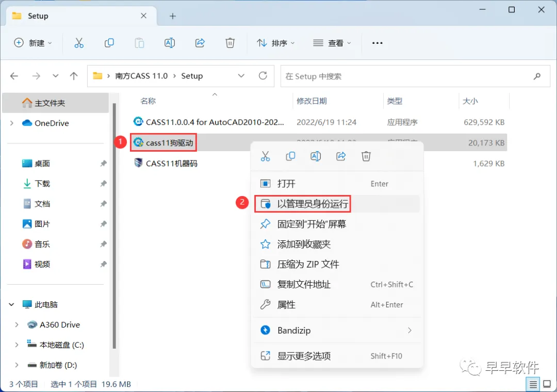Click the Cut icon in the context menu
This screenshot has width=557, height=392.
click(x=266, y=156)
